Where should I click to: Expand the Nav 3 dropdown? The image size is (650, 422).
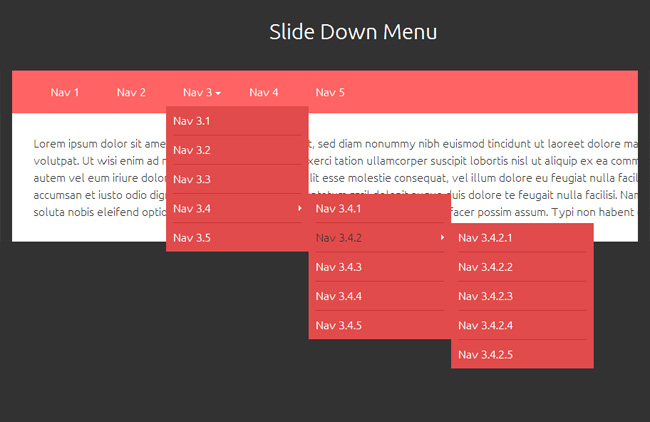200,93
